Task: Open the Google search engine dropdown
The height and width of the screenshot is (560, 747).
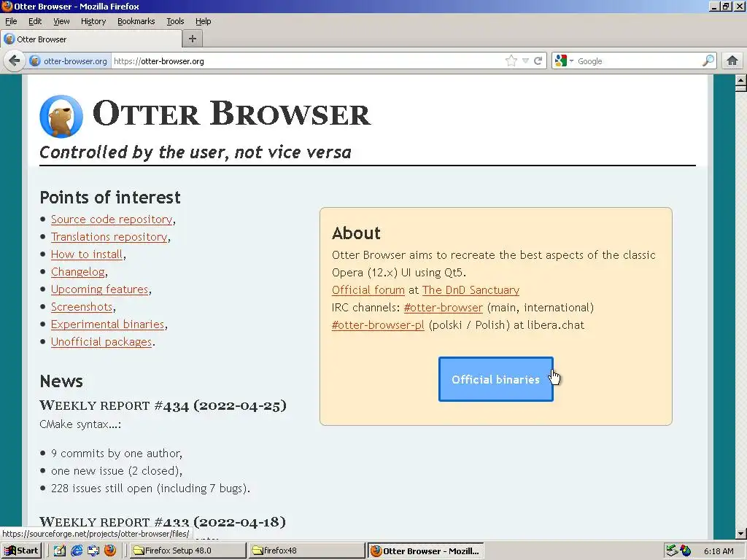Action: coord(564,61)
